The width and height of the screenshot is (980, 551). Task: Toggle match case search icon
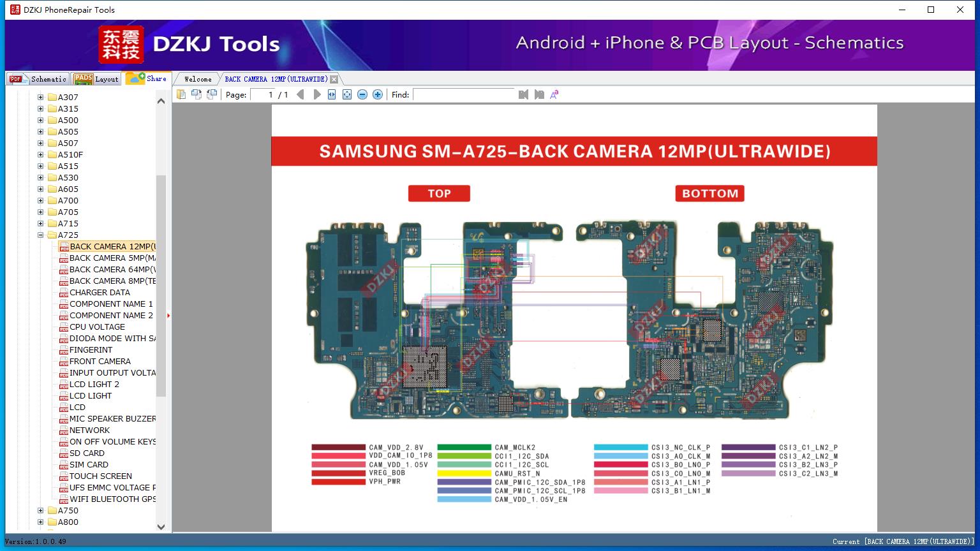point(554,94)
